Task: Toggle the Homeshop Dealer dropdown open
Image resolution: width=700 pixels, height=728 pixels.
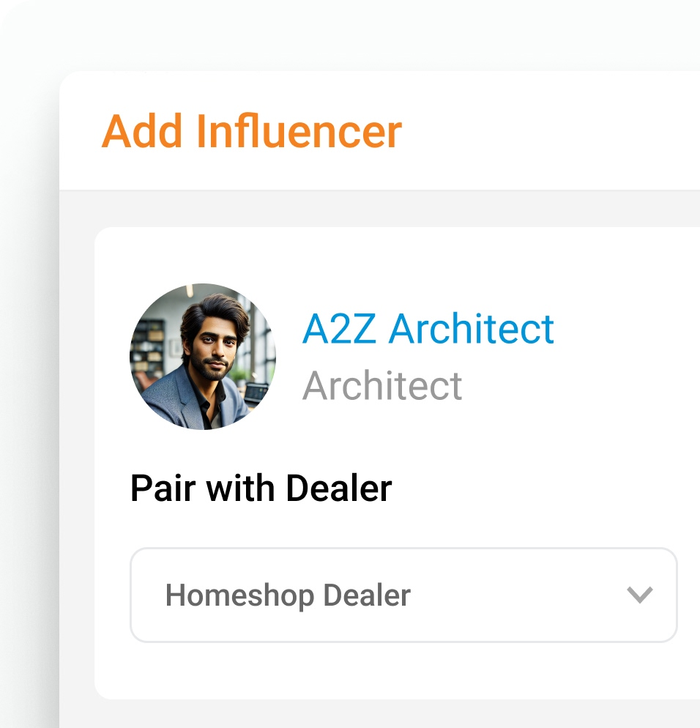Action: pyautogui.click(x=403, y=595)
